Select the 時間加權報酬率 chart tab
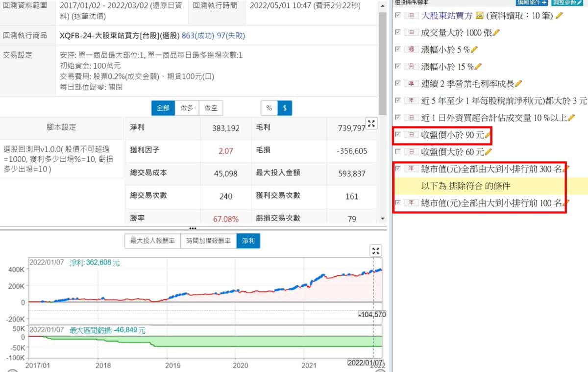The width and height of the screenshot is (588, 372). 208,241
